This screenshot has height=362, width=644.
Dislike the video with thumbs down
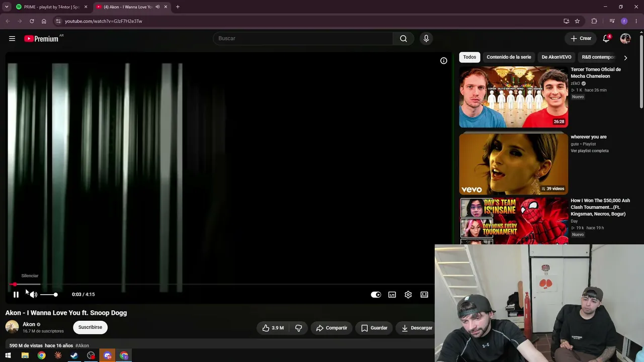point(298,328)
